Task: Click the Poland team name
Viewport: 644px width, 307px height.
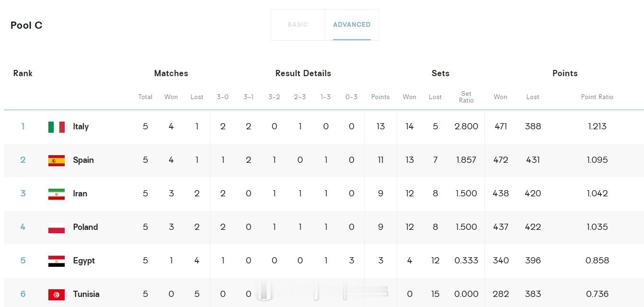Action: coord(85,227)
